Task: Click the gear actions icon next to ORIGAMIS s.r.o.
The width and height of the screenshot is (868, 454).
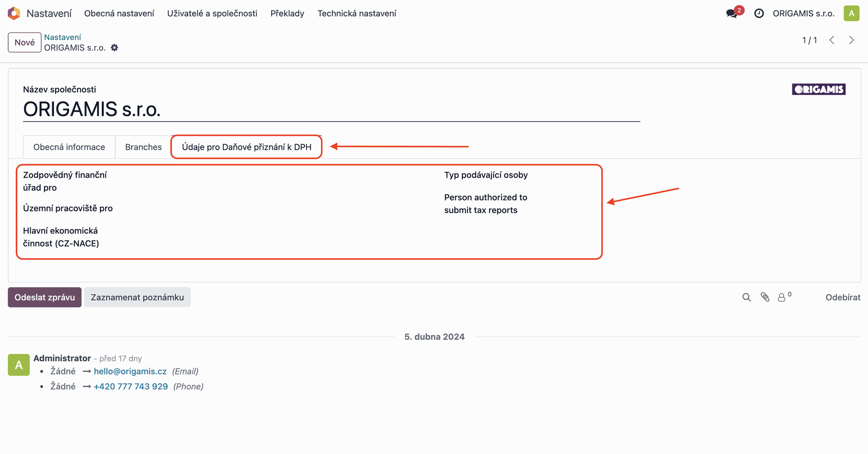Action: click(x=114, y=47)
